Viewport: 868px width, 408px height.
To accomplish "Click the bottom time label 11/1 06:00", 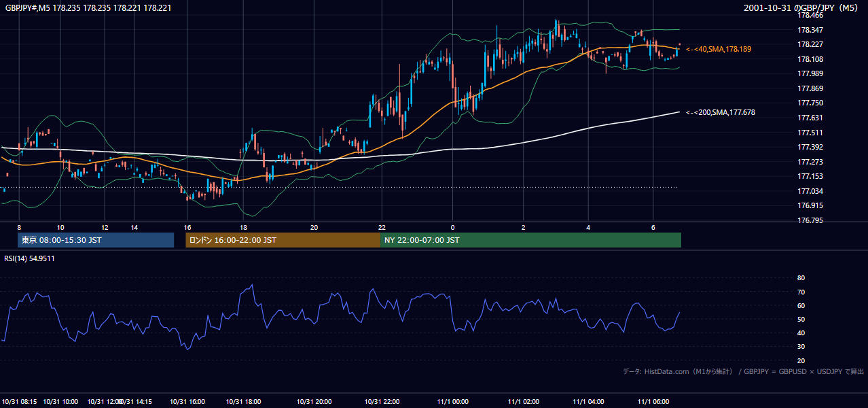I will (653, 401).
